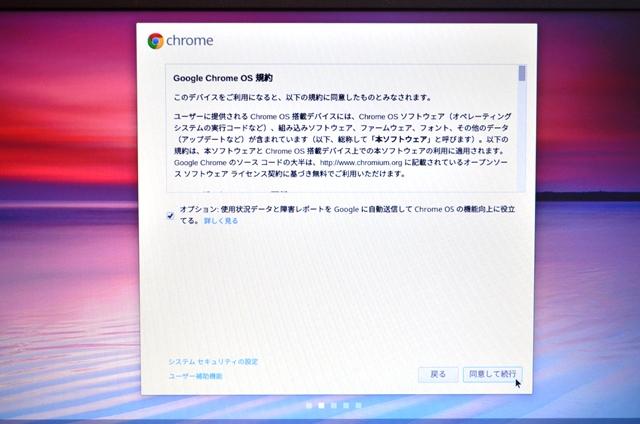
Task: Click the Google Chrome OS 規約 heading
Action: click(x=222, y=78)
